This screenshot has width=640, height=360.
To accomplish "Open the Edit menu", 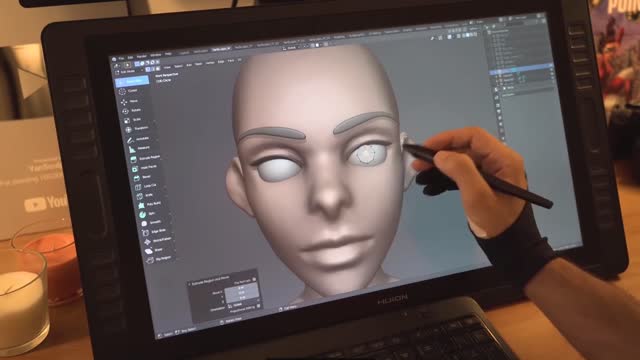I will (x=131, y=58).
